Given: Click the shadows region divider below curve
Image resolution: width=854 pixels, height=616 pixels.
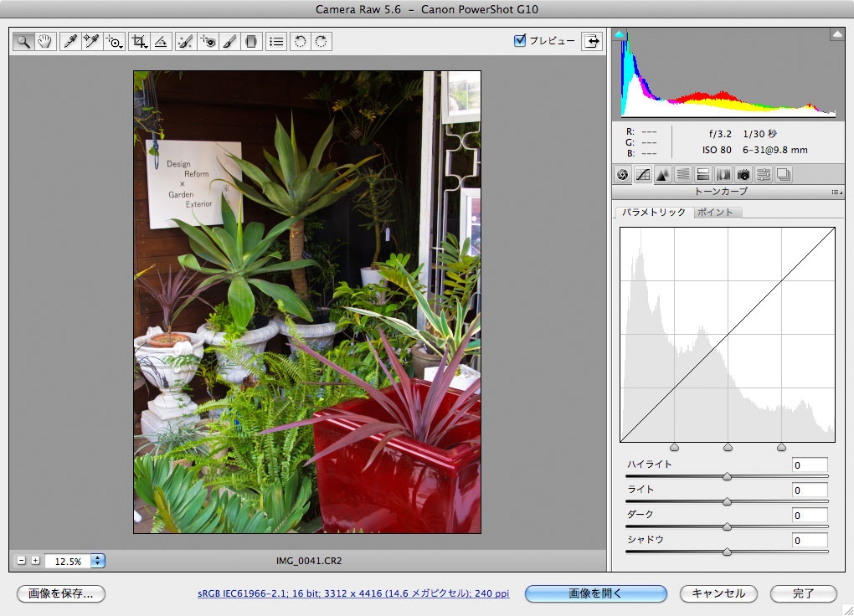Looking at the screenshot, I should coord(674,447).
